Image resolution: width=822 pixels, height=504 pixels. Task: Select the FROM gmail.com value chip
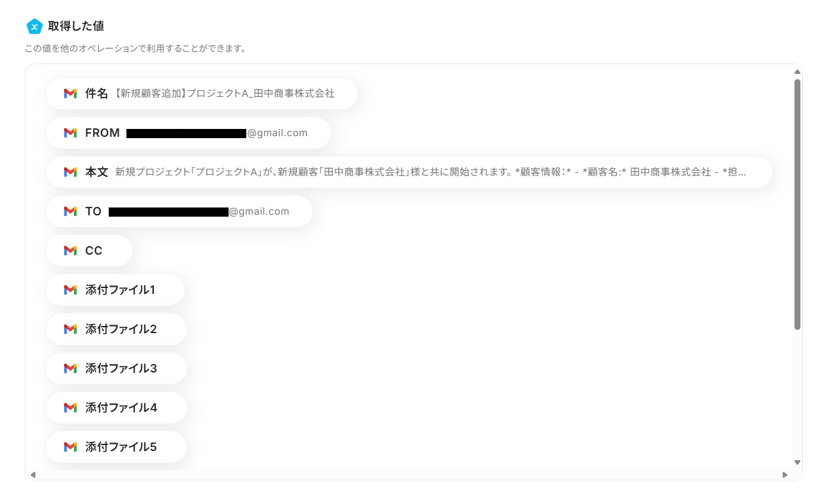point(188,133)
